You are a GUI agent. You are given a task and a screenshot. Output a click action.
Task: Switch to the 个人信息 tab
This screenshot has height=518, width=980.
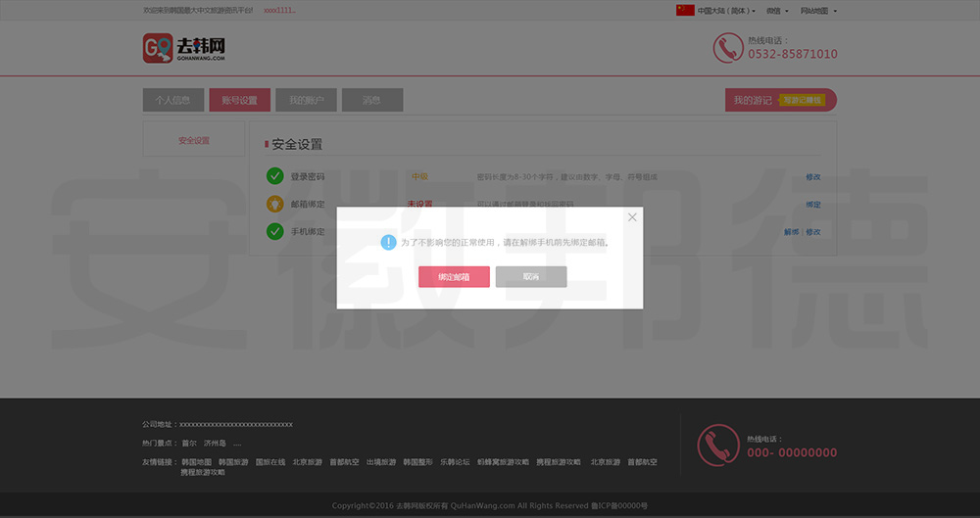click(172, 100)
